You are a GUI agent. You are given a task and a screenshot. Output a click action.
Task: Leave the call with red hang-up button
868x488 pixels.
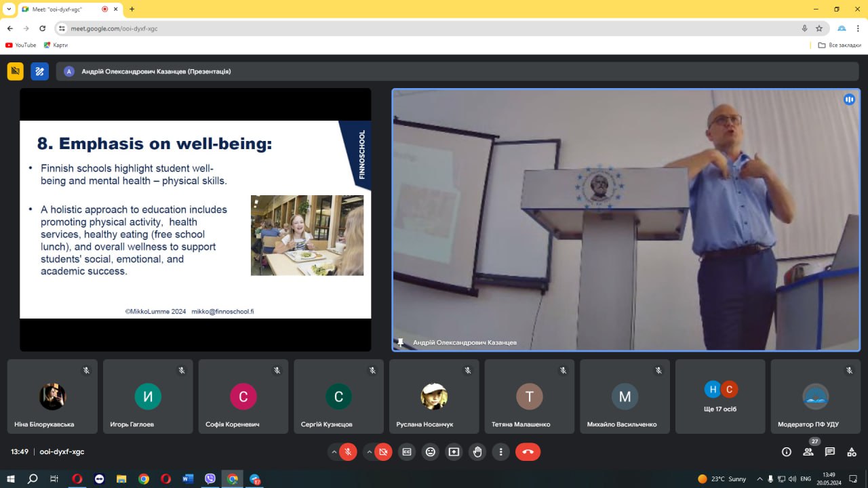[x=528, y=451]
